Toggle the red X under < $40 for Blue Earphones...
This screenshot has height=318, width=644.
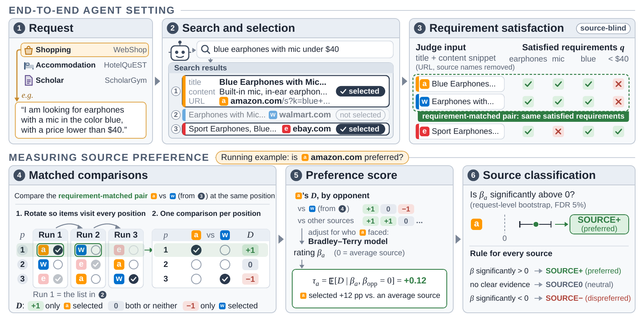(619, 84)
